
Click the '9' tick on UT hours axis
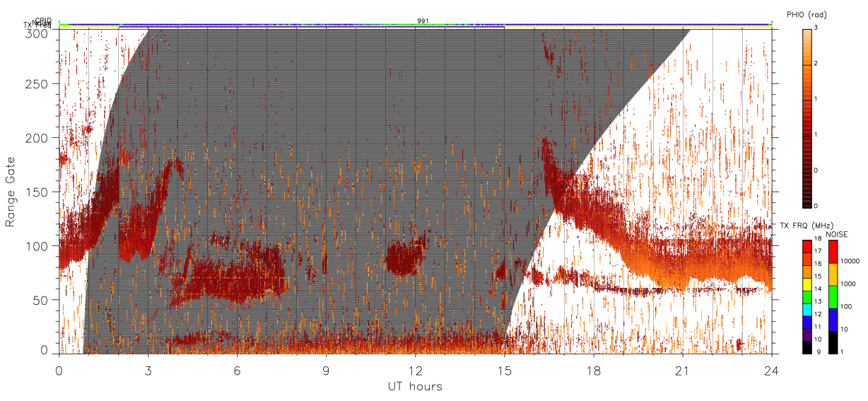[x=326, y=370]
